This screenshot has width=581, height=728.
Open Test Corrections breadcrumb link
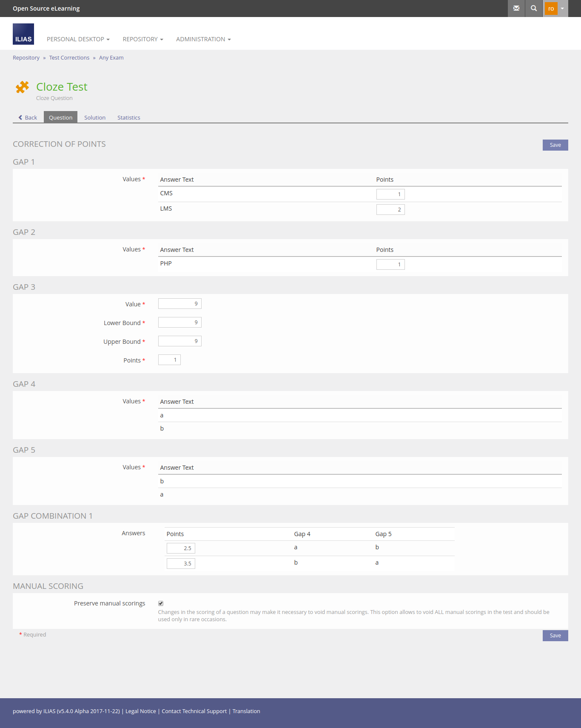tap(69, 58)
